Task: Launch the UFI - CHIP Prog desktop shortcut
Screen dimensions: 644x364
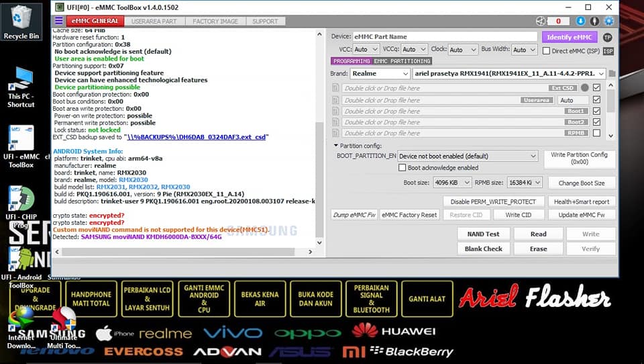Action: (21, 206)
